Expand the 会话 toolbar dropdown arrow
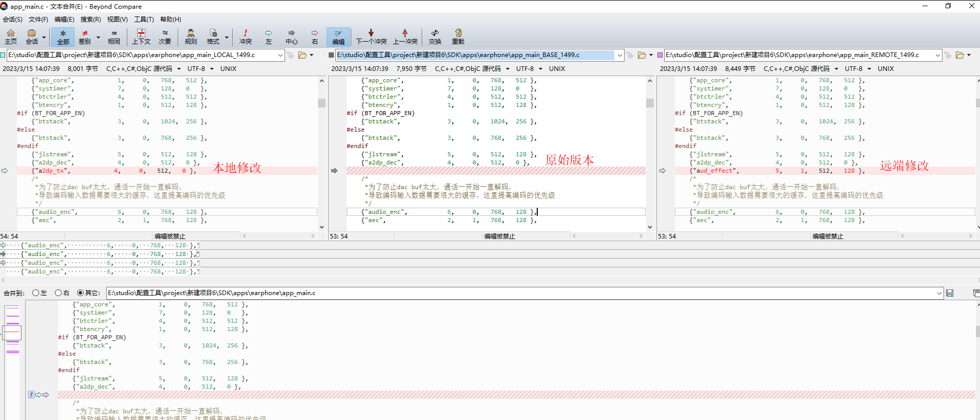Viewport: 980px width, 420px height. click(44, 37)
